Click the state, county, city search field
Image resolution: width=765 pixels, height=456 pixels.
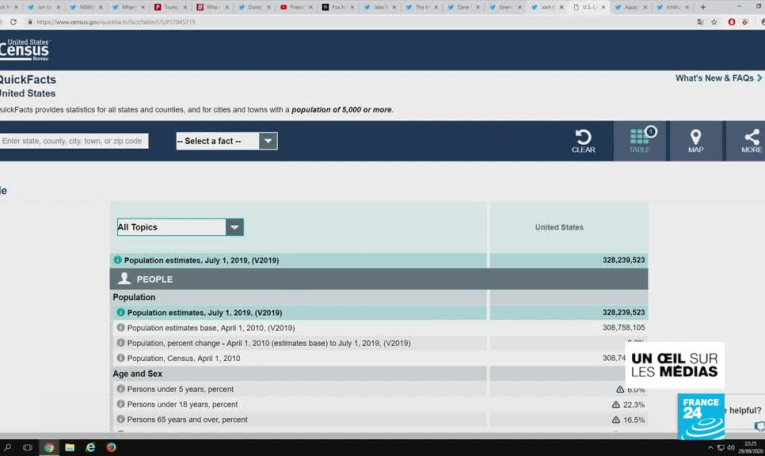click(74, 141)
